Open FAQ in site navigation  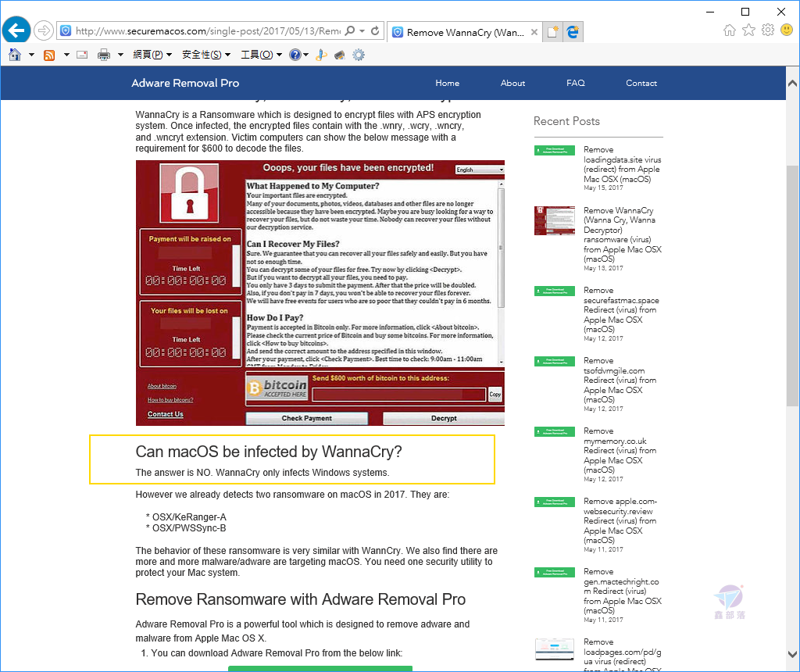tap(576, 83)
